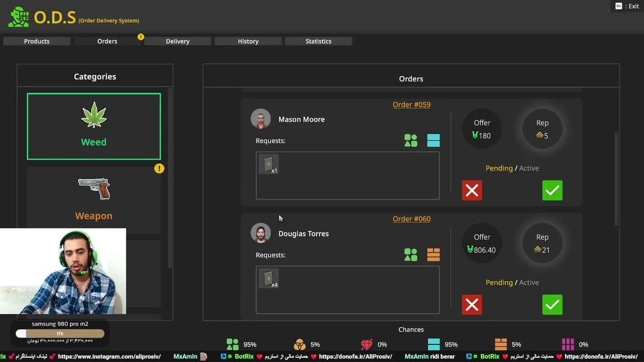Click the webcam overlay

63,271
